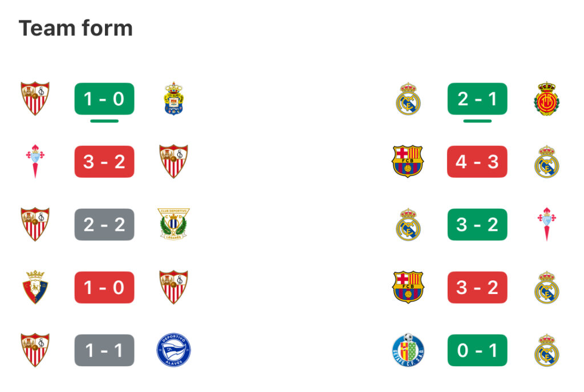This screenshot has width=584, height=392.
Task: Click the grey 1 - 1 draw result
Action: (x=104, y=350)
